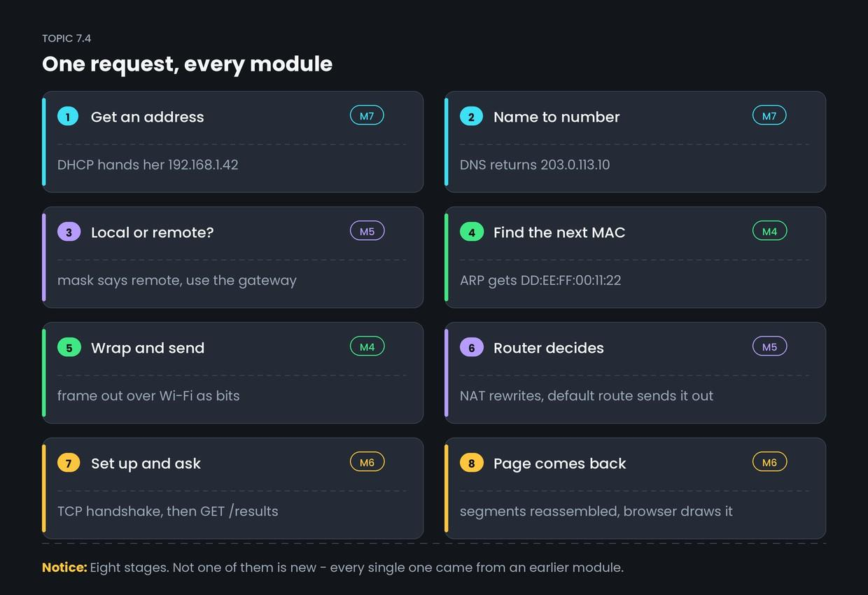Click M7 tag on Get an address card
The width and height of the screenshot is (868, 595).
367,115
